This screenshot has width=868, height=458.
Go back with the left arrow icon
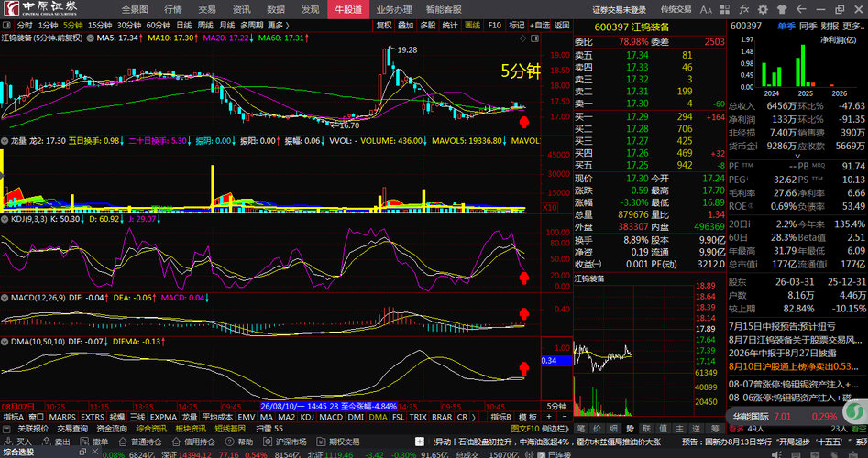pos(801,9)
